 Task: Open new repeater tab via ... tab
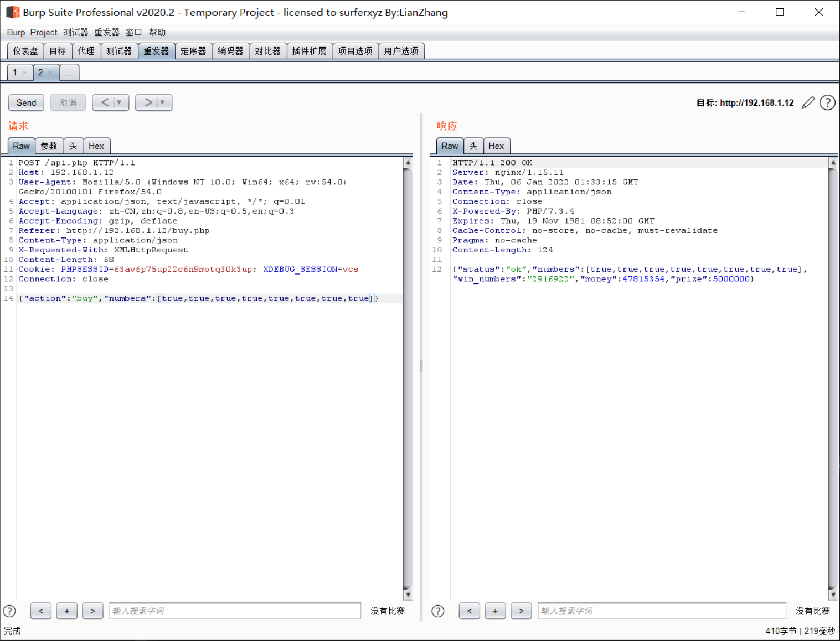[x=69, y=73]
